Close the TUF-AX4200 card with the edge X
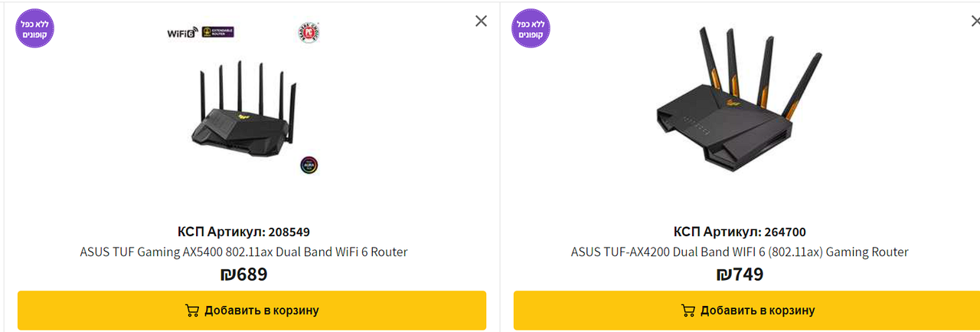Image resolution: width=980 pixels, height=332 pixels. tap(975, 21)
